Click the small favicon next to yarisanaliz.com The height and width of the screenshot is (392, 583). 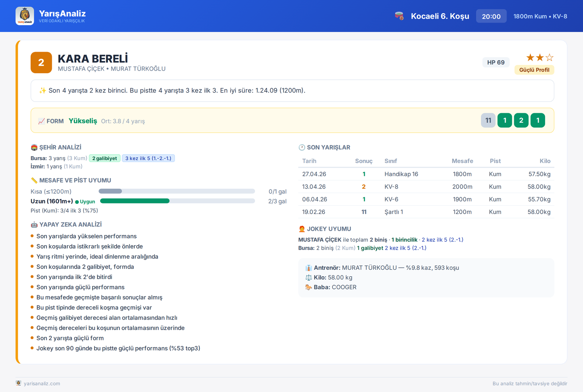tap(19, 383)
